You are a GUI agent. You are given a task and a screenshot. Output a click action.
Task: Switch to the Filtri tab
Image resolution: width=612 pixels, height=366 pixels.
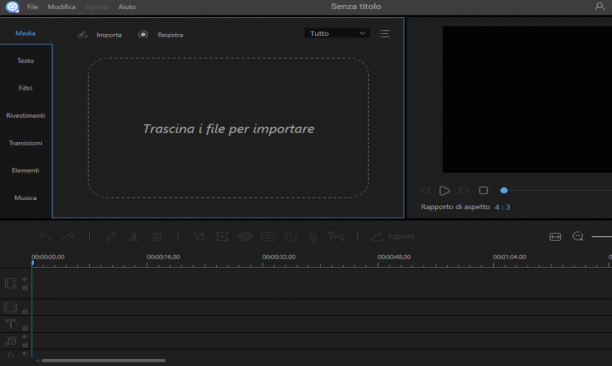(x=25, y=88)
